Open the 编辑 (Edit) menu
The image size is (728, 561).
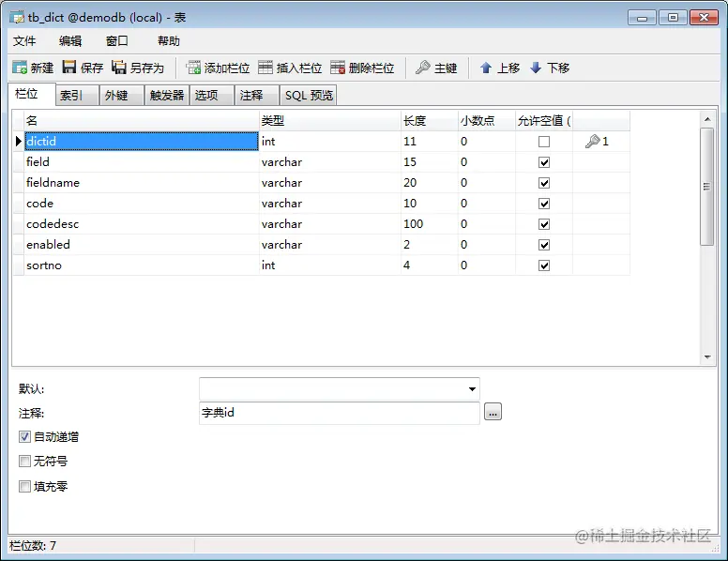(x=70, y=41)
